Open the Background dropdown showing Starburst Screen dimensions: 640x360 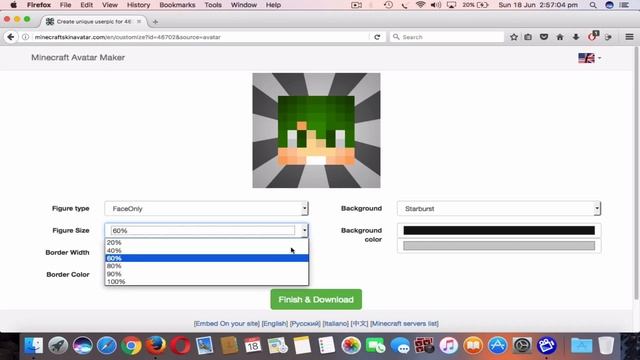coord(498,209)
